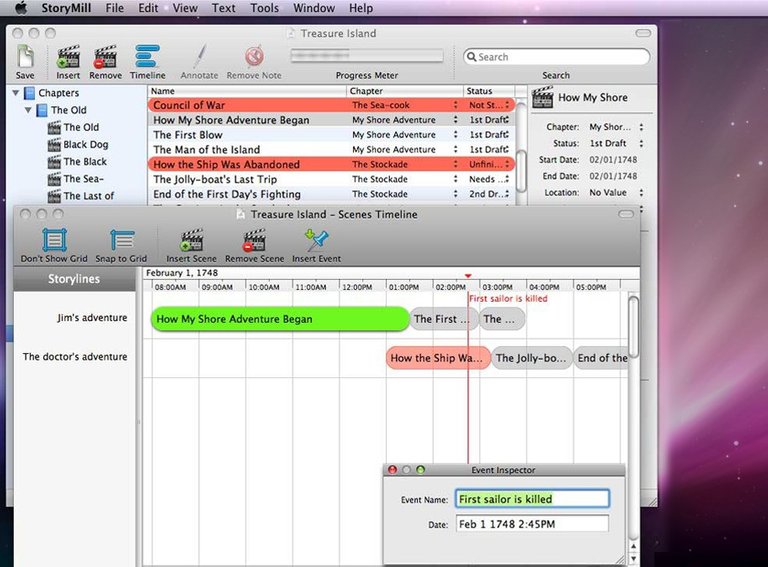Click the Event Name input field
Screen dimensions: 768x567
coord(532,499)
